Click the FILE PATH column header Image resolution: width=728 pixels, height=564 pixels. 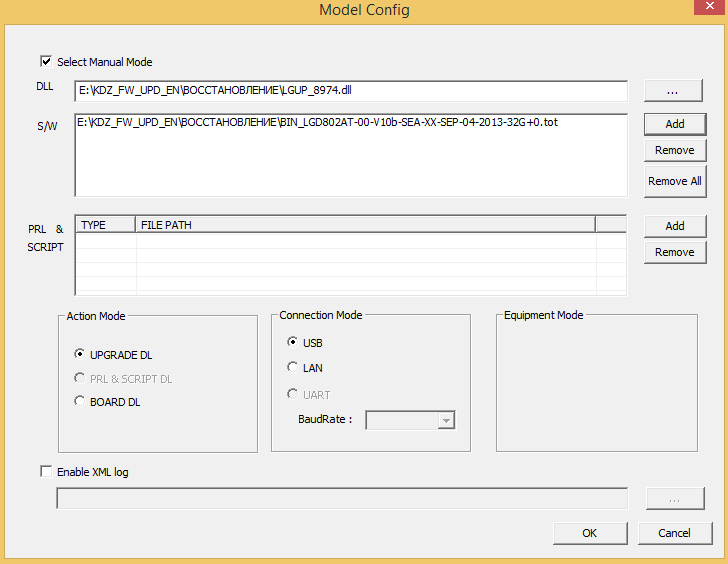[x=365, y=225]
